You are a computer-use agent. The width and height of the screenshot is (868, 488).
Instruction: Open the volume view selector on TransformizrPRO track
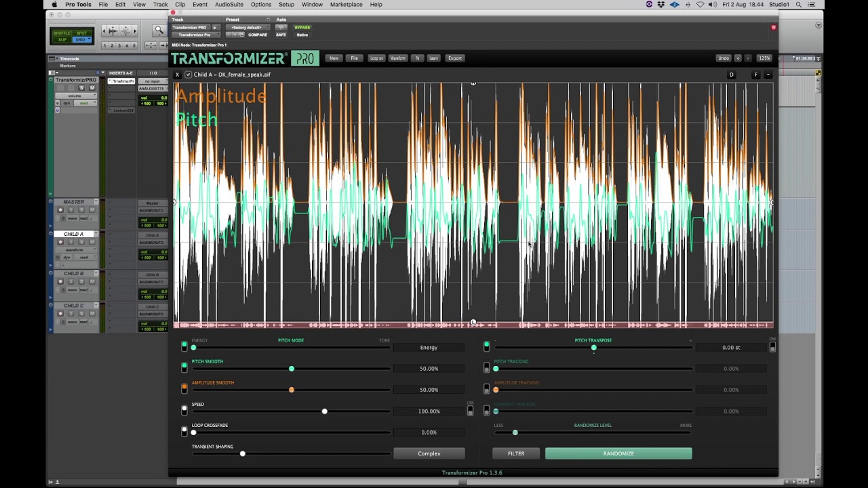click(x=77, y=96)
